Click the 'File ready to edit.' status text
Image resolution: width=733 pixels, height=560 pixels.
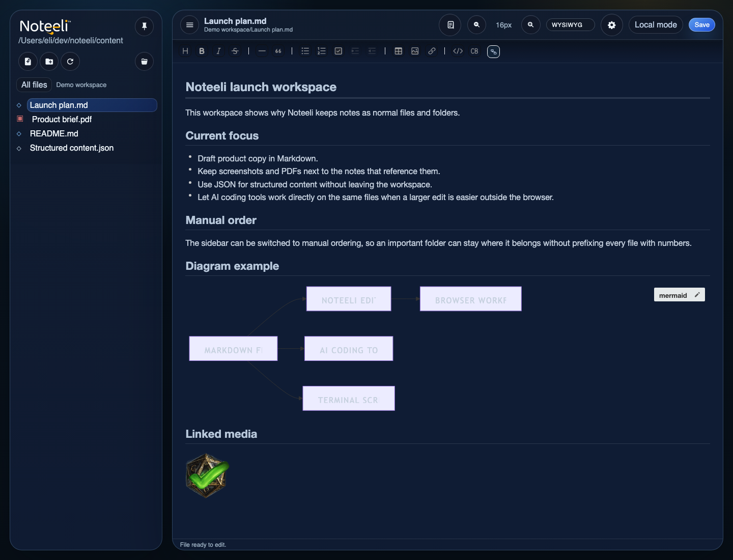coord(203,545)
